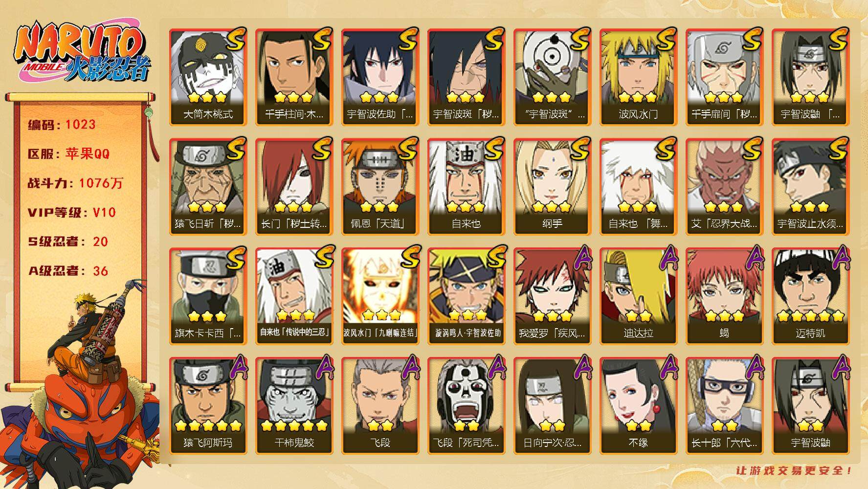Select the 飞段 card without brackets
The width and height of the screenshot is (868, 489).
click(x=380, y=406)
